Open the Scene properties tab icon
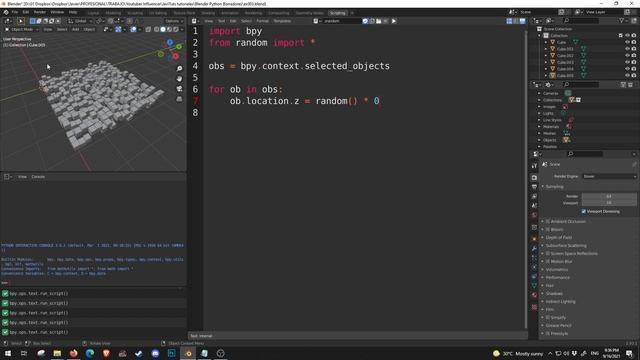This screenshot has width=640, height=360. [534, 206]
